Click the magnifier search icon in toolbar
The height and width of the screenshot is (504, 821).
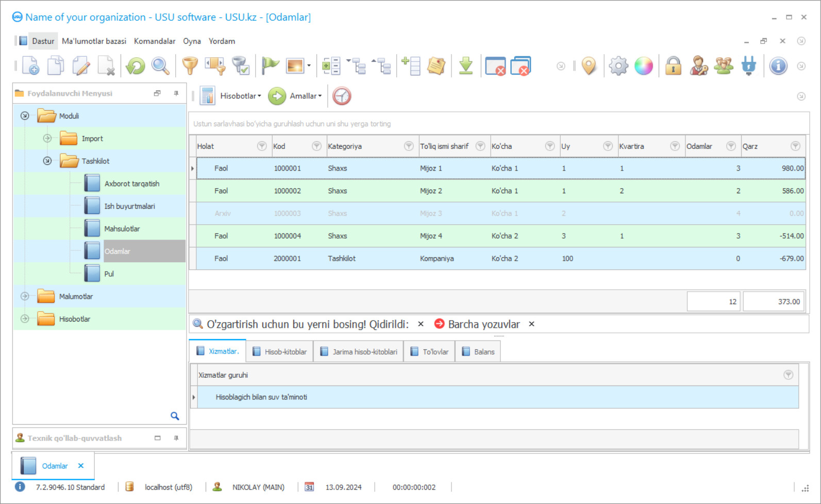160,66
